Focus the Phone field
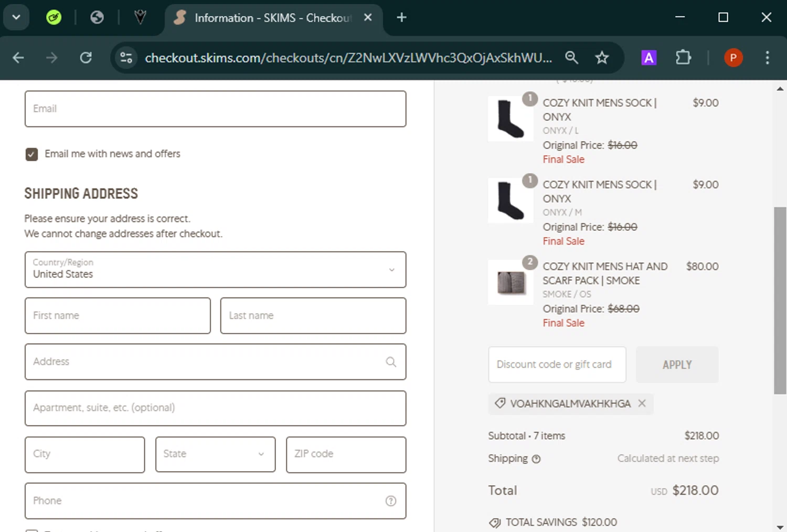The height and width of the screenshot is (532, 787). click(x=215, y=501)
